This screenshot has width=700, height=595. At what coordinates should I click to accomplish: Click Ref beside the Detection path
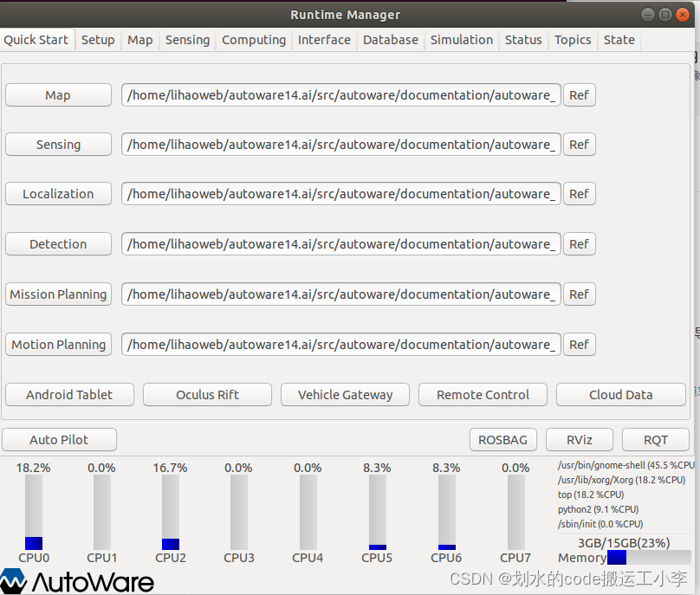coord(579,244)
